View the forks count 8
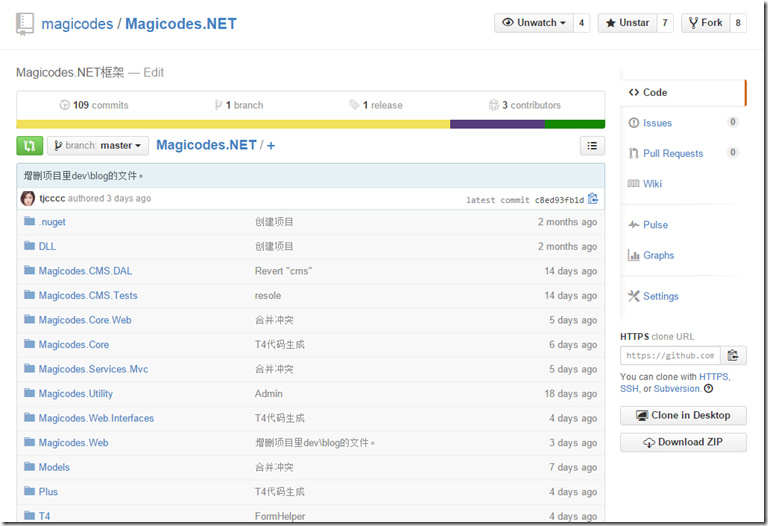Screen dimensions: 768x526 pos(738,23)
